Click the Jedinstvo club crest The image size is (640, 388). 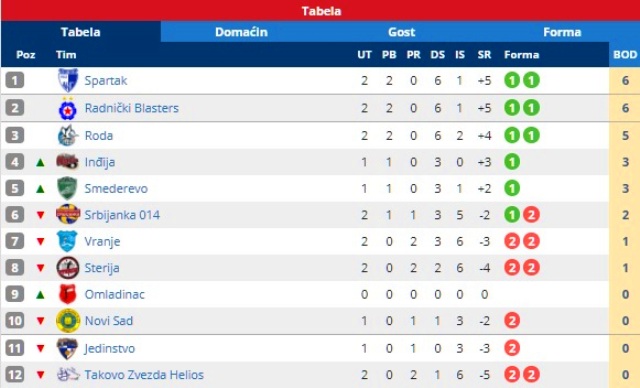(x=67, y=348)
